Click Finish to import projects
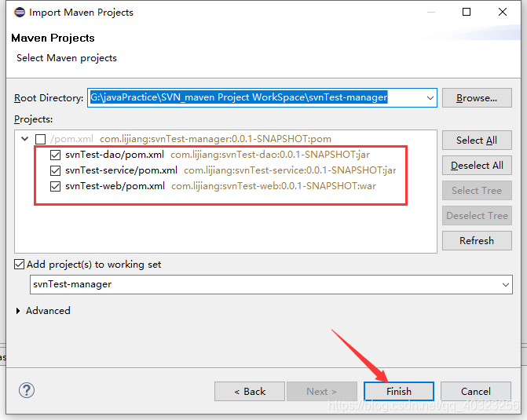 click(x=399, y=391)
